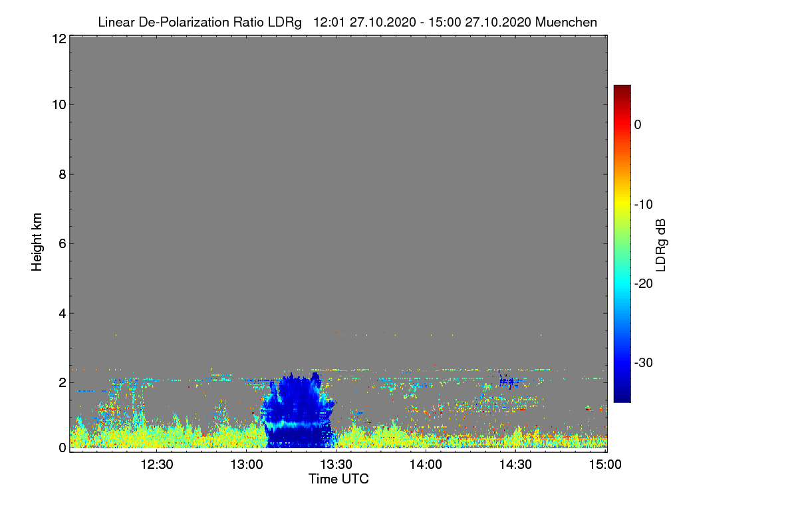
Task: Click the dark red top of colorbar
Action: point(622,89)
